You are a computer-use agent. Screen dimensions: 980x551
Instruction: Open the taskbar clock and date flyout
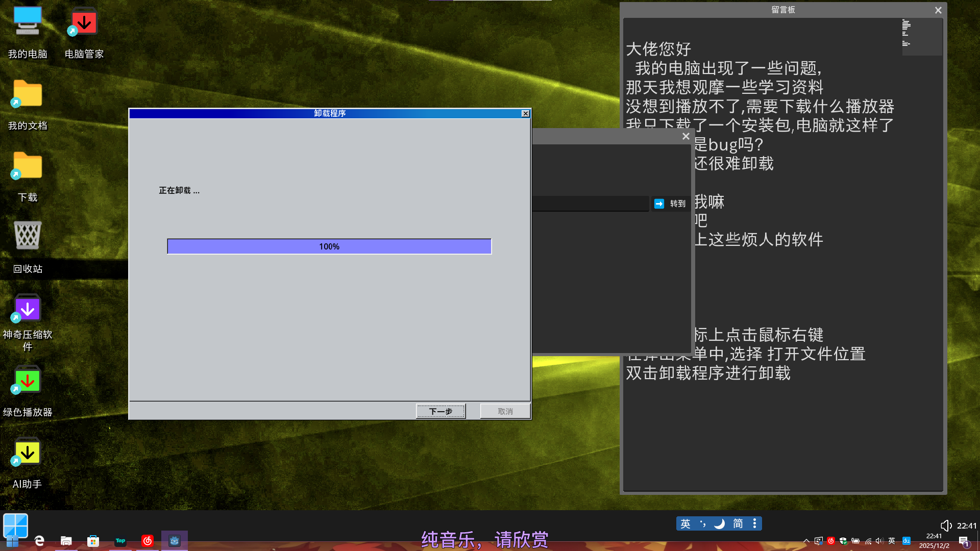934,541
